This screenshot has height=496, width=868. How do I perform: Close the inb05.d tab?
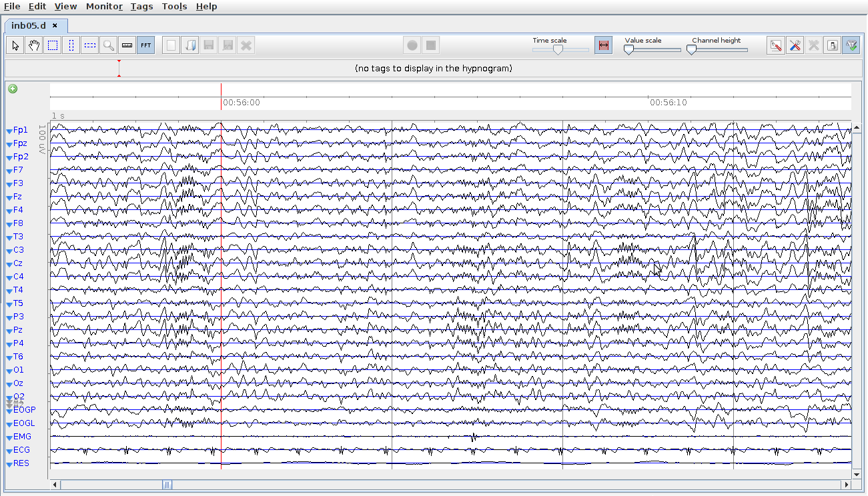(x=55, y=25)
